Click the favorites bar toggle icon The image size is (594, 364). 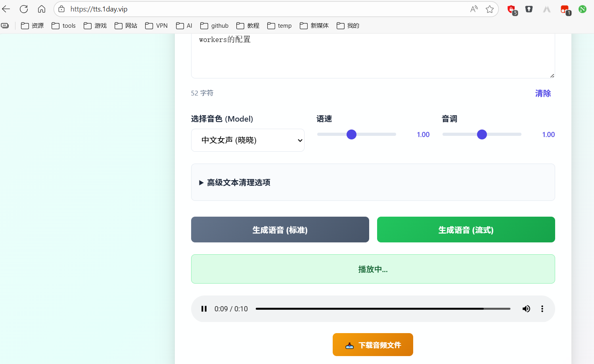click(x=5, y=26)
